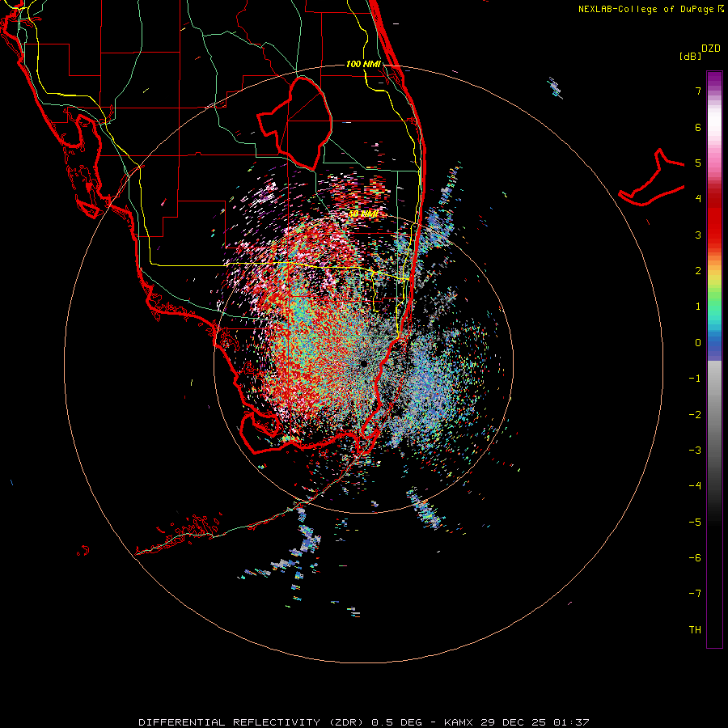Click the TH threshold label on the scale
The image size is (728, 728).
[695, 630]
